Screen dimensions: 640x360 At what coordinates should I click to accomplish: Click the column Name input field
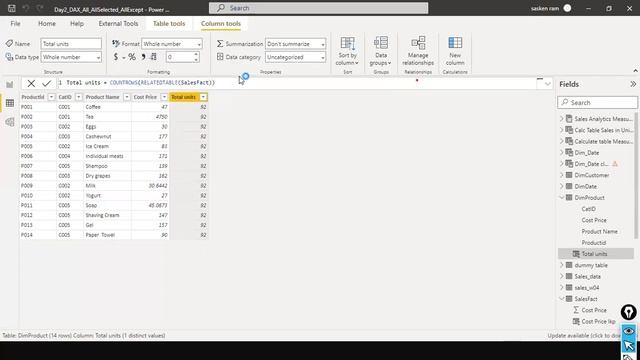tap(71, 44)
